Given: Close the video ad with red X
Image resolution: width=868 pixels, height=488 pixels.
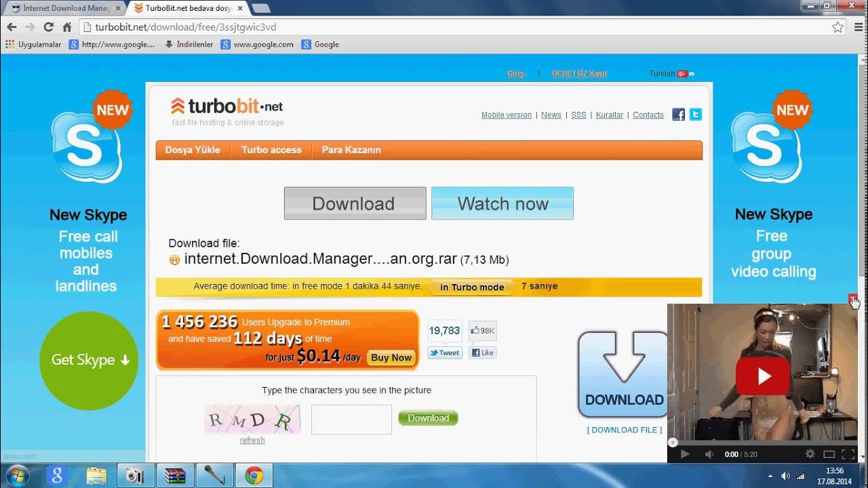Looking at the screenshot, I should tap(853, 299).
